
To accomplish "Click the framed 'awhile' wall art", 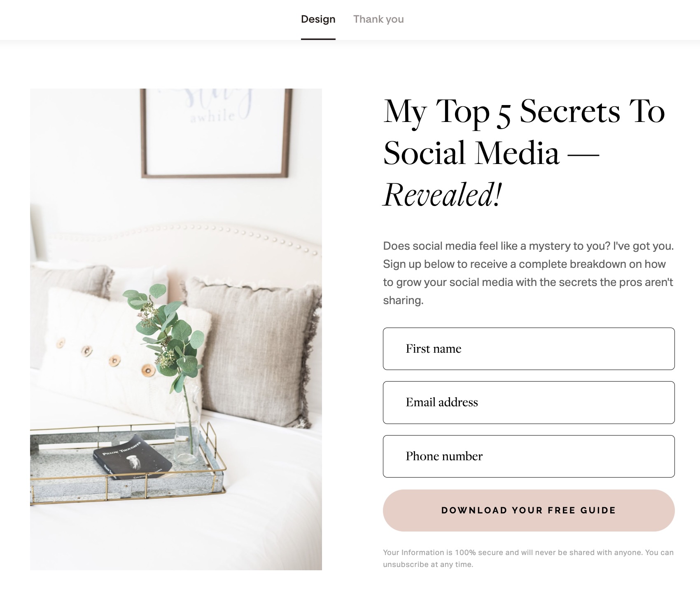I will (216, 133).
